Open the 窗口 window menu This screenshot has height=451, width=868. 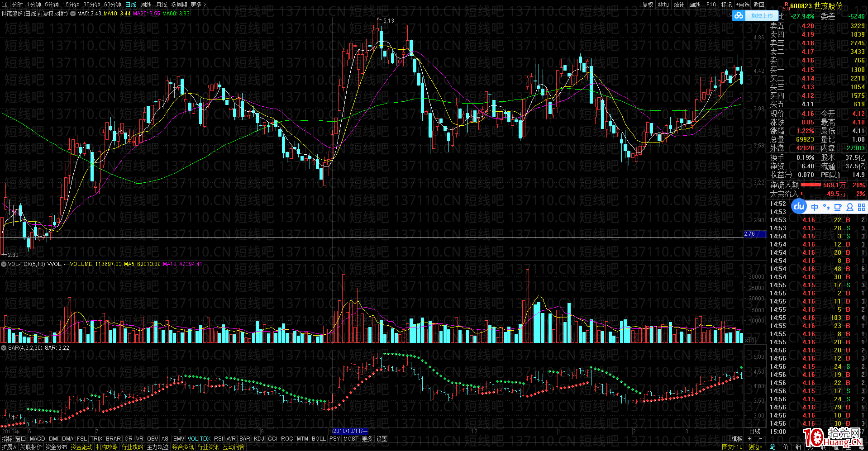pos(21,439)
